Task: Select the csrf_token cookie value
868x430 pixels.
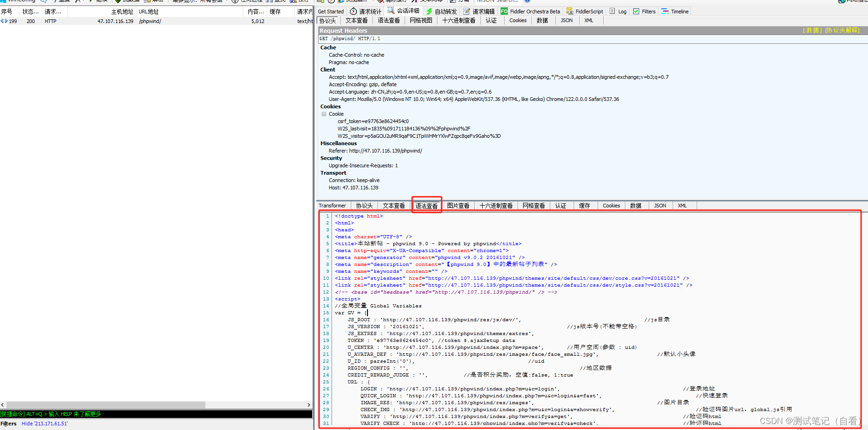Action: point(373,121)
